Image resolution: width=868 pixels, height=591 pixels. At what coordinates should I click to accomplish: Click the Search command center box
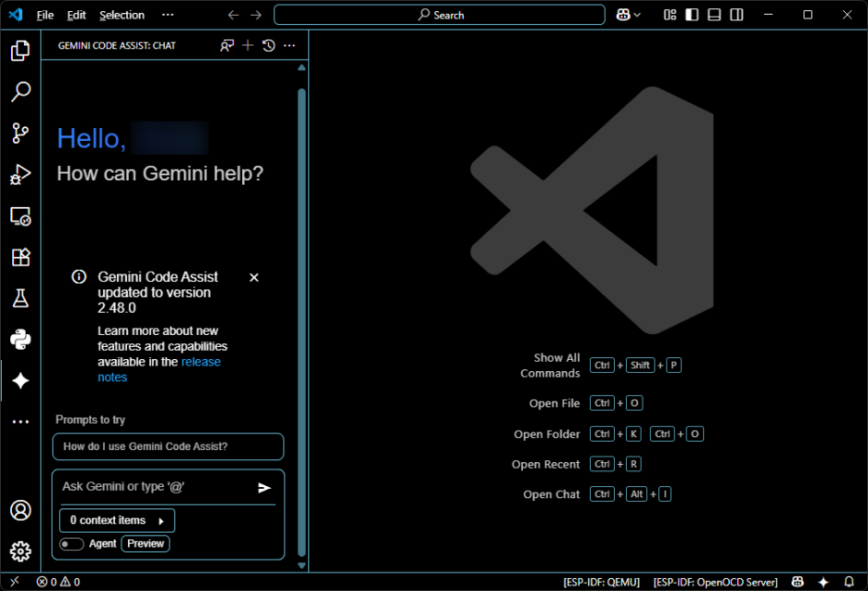(x=440, y=15)
